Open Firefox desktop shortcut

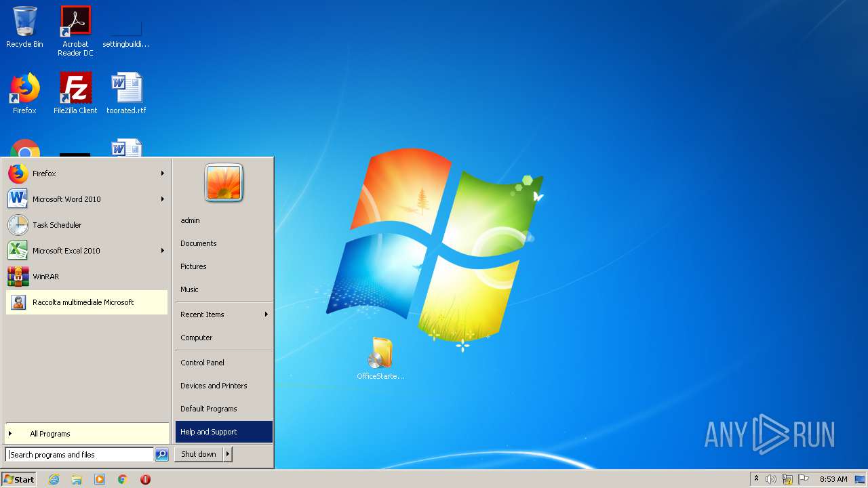[24, 94]
